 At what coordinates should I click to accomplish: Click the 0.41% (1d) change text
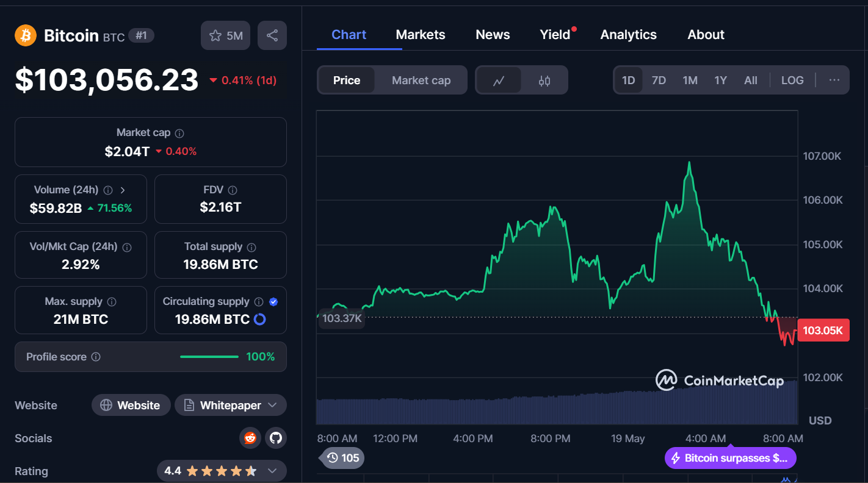click(x=249, y=80)
